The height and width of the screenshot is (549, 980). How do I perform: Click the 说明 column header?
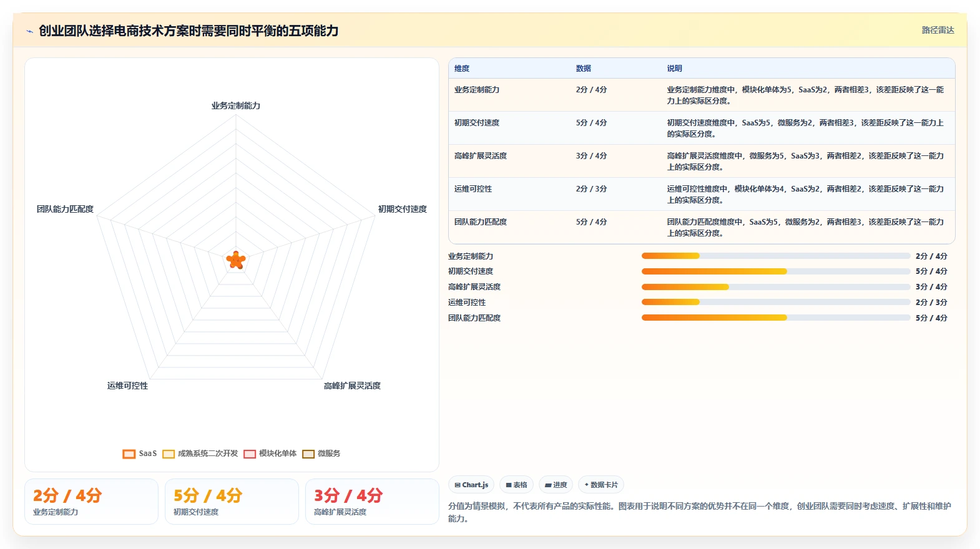tap(675, 69)
